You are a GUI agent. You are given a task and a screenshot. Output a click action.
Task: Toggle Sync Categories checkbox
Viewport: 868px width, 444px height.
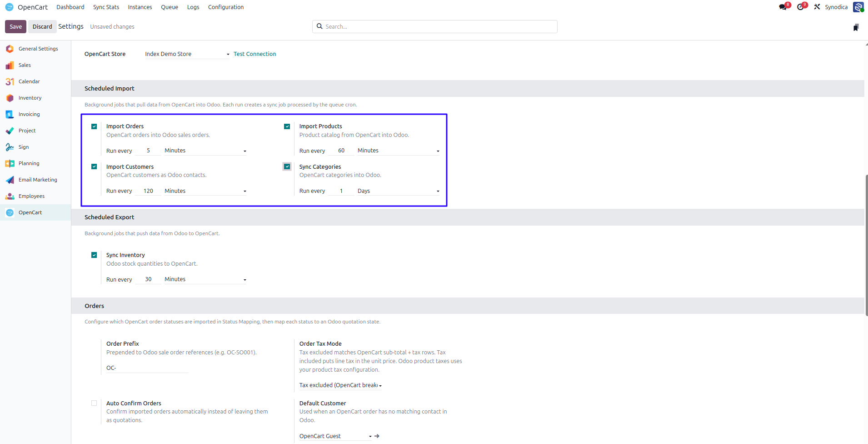(287, 166)
